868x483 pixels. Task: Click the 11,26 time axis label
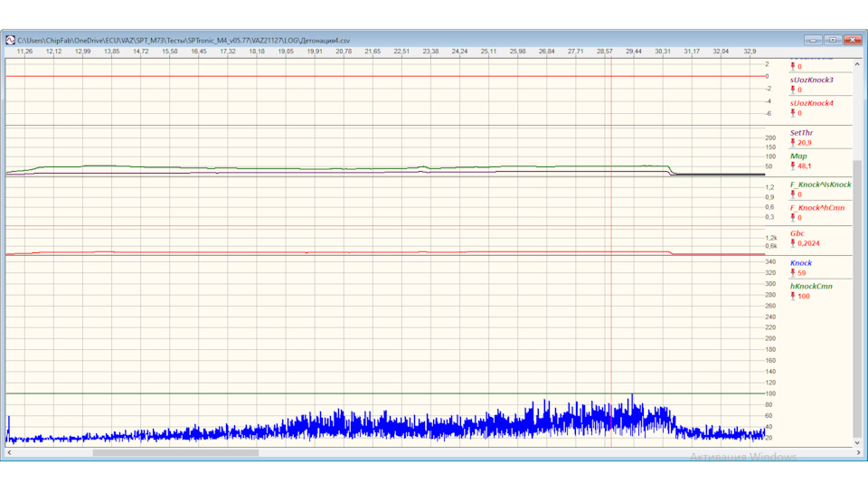pyautogui.click(x=24, y=51)
